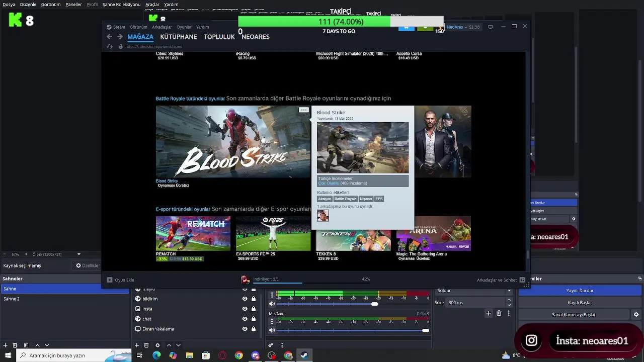Unlock the chat source
The image size is (644, 362).
tap(254, 319)
